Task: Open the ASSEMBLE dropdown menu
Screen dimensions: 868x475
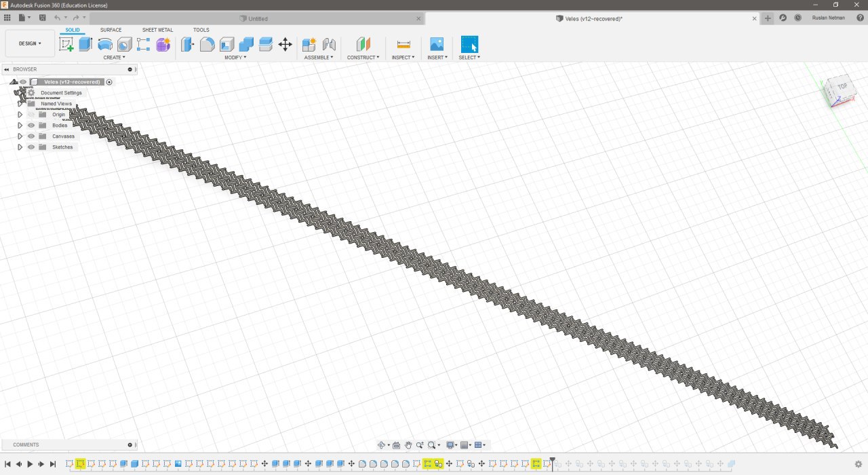Action: (319, 58)
